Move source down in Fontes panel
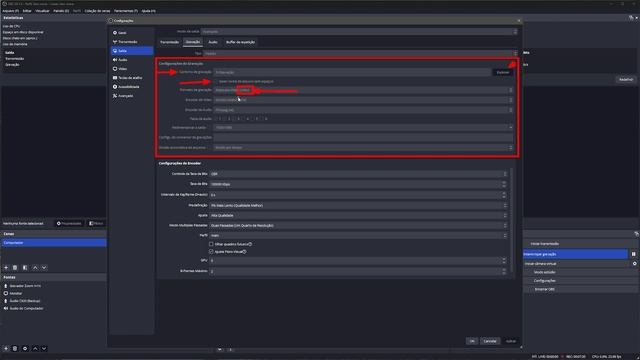The image size is (640, 360). 44,349
